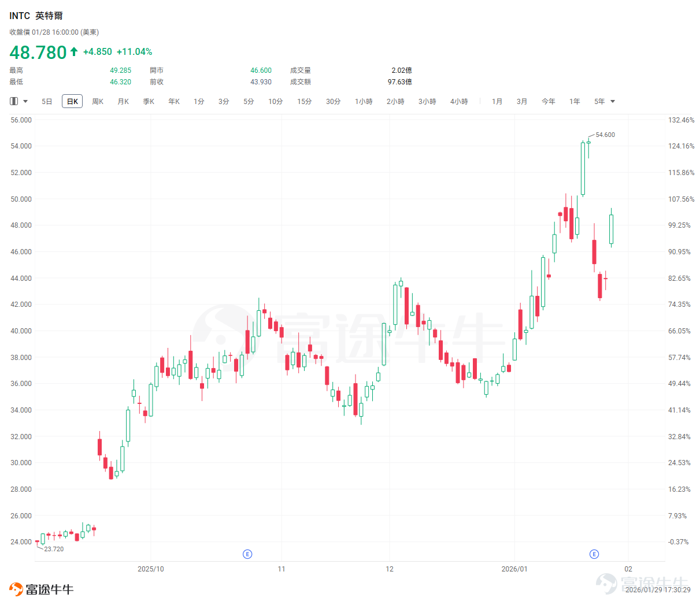Image resolution: width=700 pixels, height=605 pixels.
Task: Set range to 1年
Action: (575, 102)
